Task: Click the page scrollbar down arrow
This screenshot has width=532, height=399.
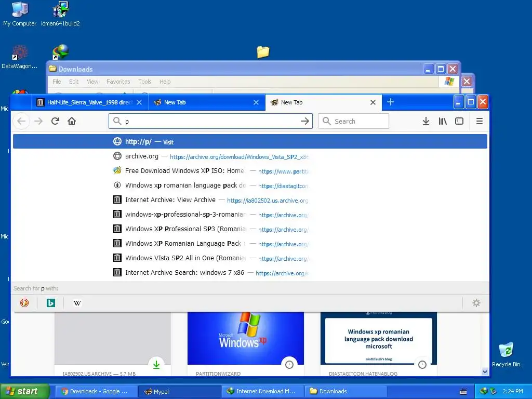Action: coord(485,371)
